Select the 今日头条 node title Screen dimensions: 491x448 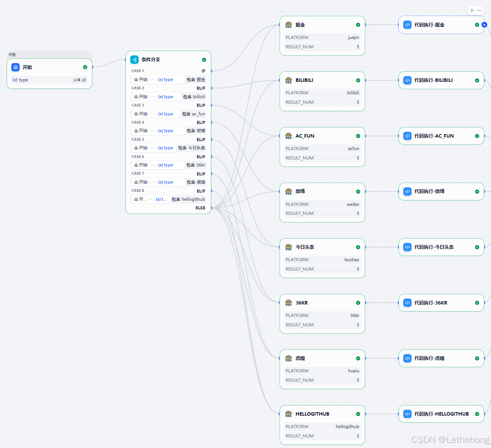[305, 247]
